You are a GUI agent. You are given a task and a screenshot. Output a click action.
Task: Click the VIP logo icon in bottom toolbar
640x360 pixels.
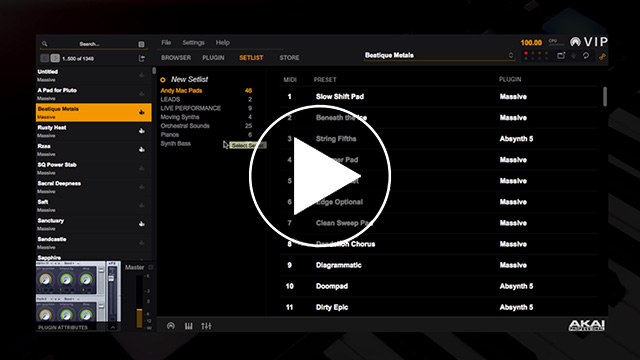click(x=171, y=326)
